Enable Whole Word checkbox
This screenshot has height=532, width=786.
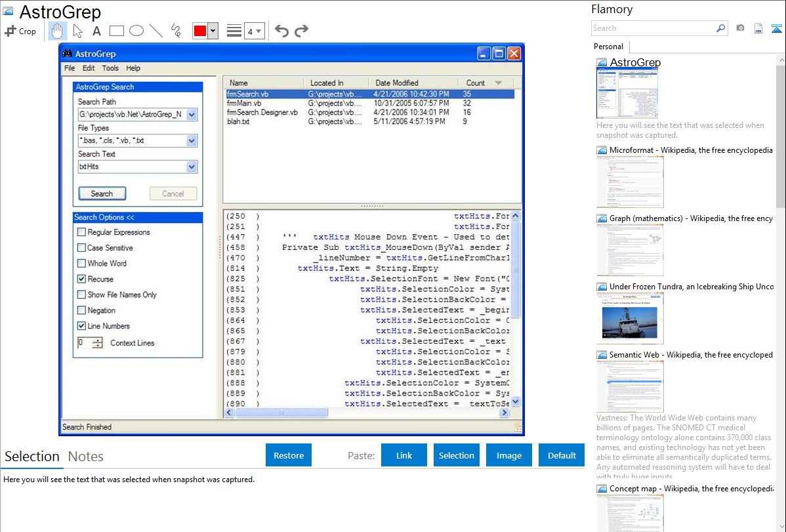[81, 263]
